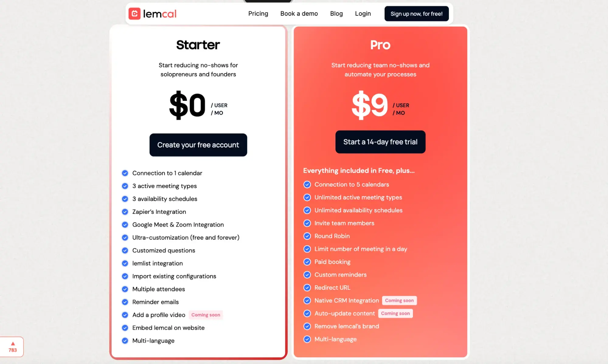Select the Blog navigation tab

pyautogui.click(x=336, y=13)
